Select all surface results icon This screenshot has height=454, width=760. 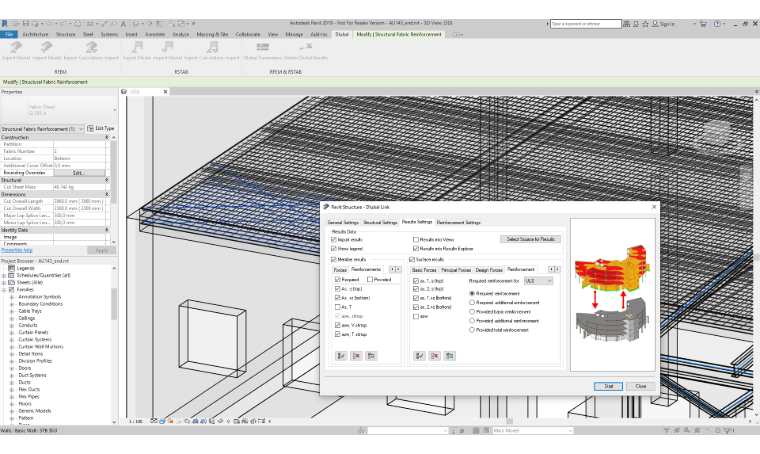[x=419, y=356]
